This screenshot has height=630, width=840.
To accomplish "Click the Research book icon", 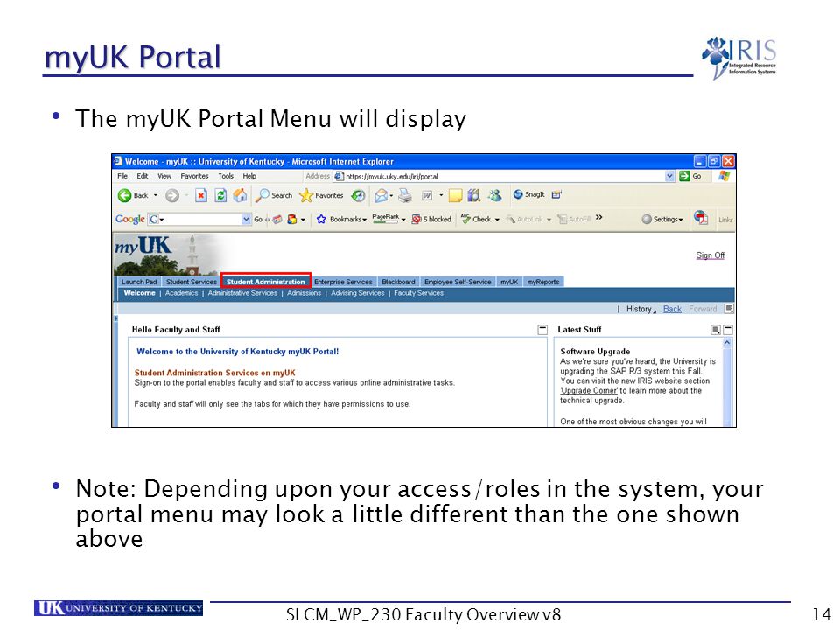I will (x=474, y=195).
